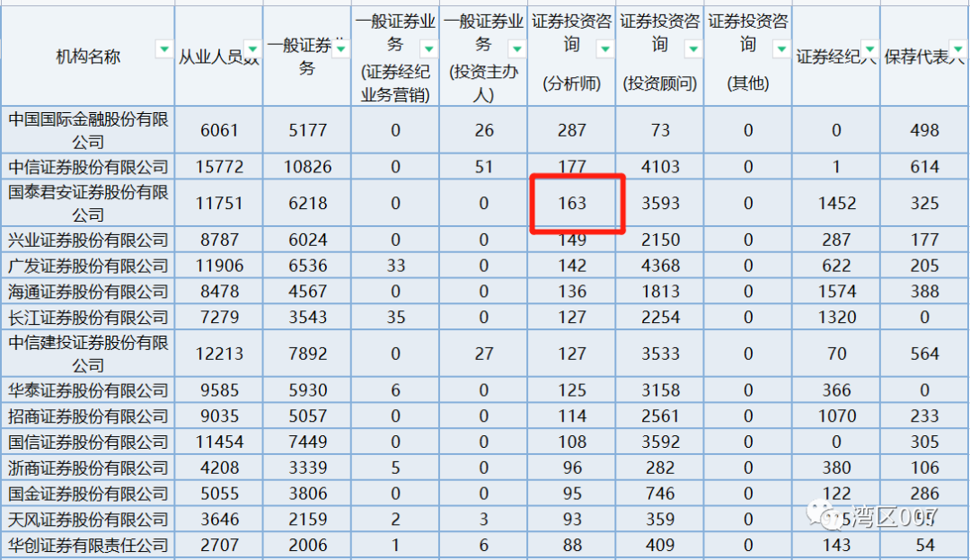Click the 498 sponsor representative cell
970x560 pixels.
coord(925,130)
